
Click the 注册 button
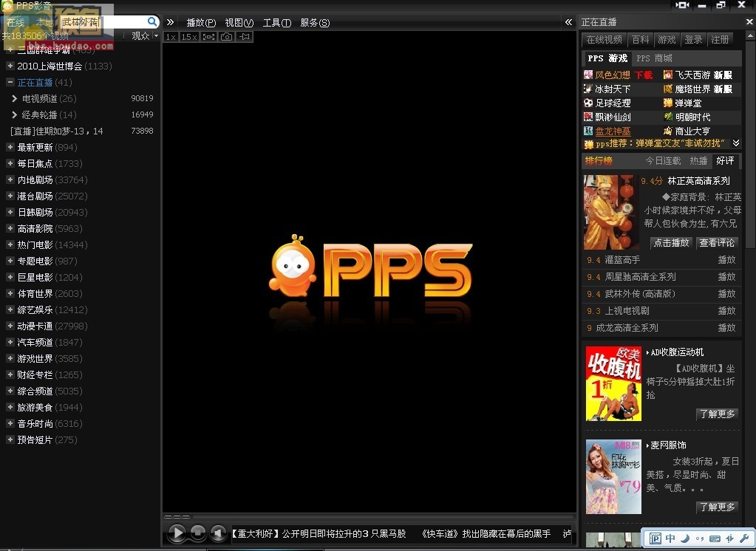720,40
